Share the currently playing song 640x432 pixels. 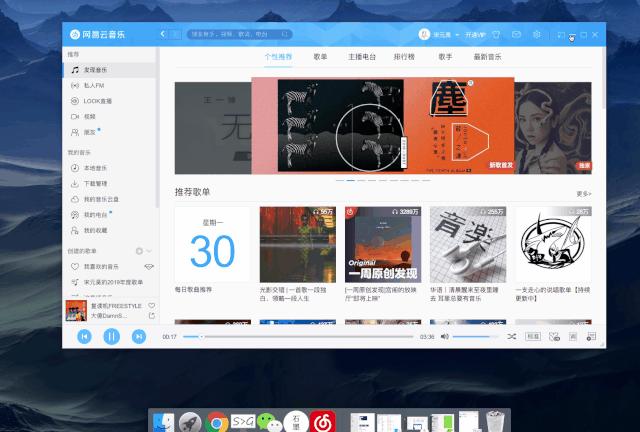(151, 316)
